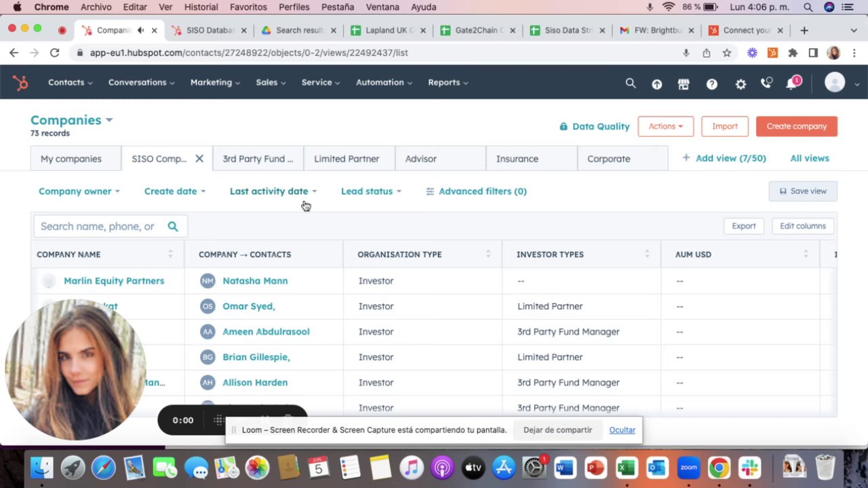
Task: Click the Export button
Action: tap(744, 226)
